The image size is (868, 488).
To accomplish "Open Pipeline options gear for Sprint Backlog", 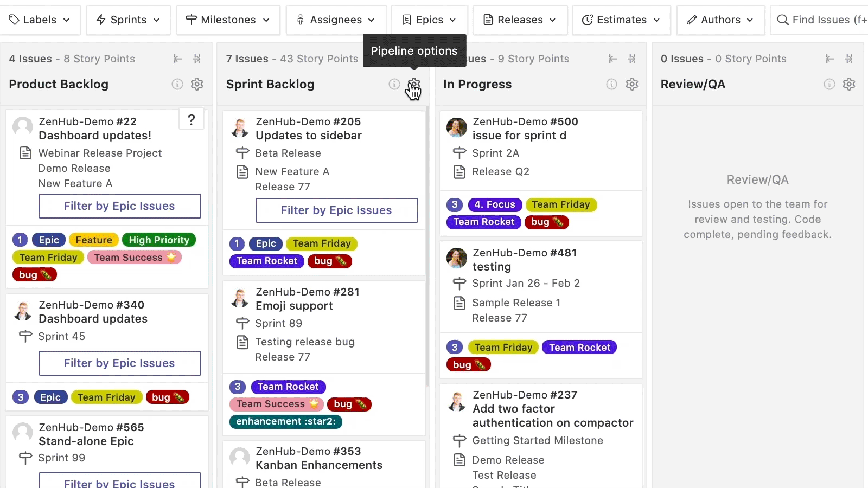I will tap(414, 84).
